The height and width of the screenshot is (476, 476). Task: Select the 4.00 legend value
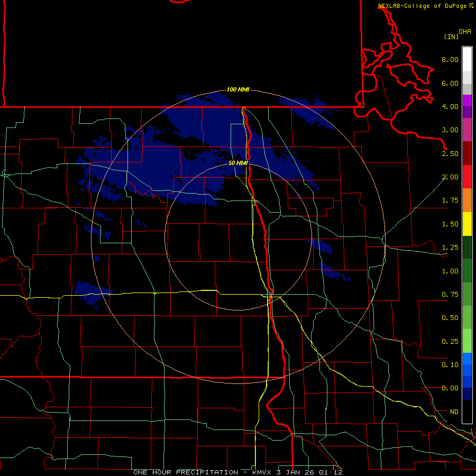tap(450, 106)
